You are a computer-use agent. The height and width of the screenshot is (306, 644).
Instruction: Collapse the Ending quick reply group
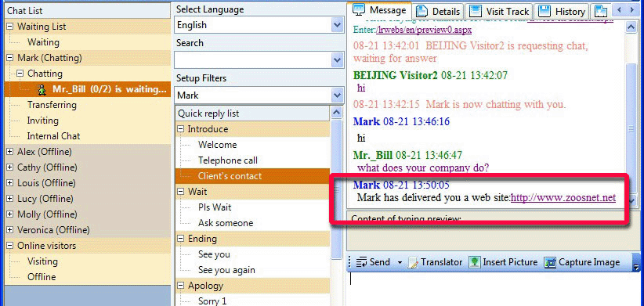coord(181,239)
